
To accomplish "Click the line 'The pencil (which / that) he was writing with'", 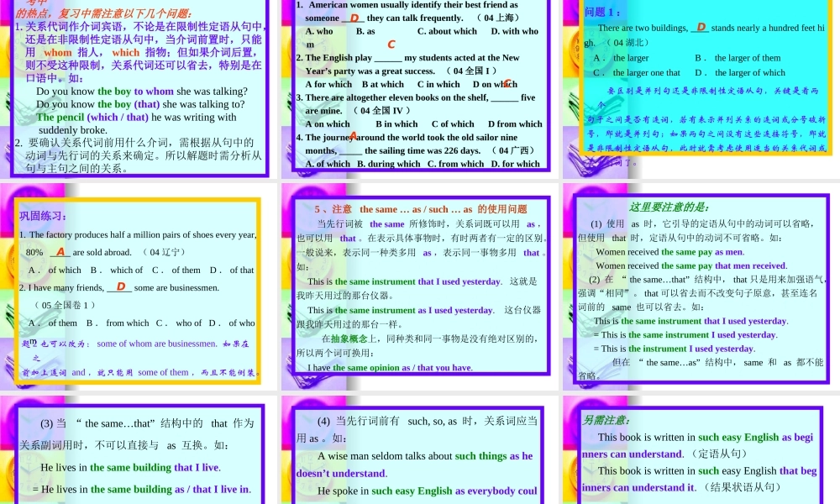I will pyautogui.click(x=136, y=118).
